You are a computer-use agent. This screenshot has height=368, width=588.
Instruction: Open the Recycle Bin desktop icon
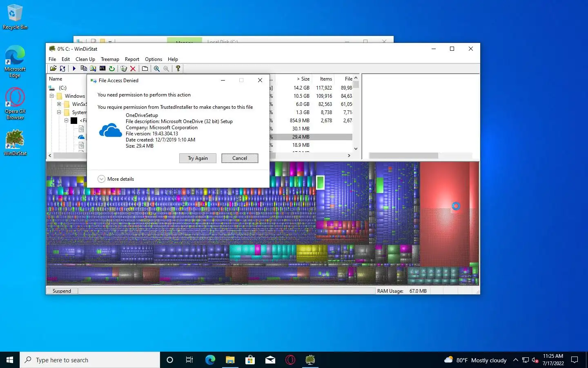[x=15, y=17]
